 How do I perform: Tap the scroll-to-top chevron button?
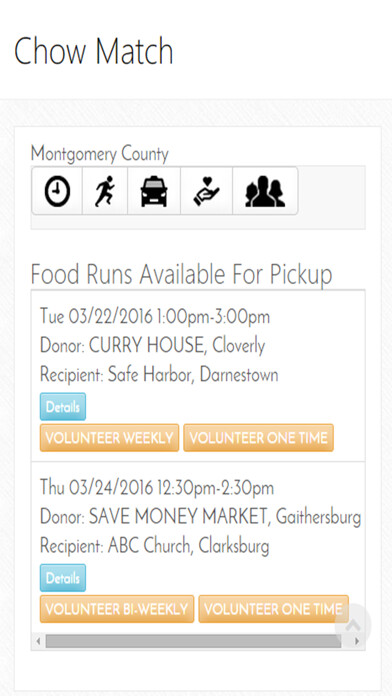(x=353, y=625)
